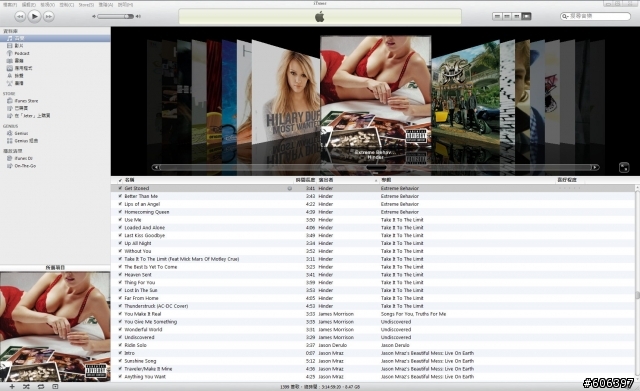Uncheck the song Homecoming Queen

pos(120,212)
